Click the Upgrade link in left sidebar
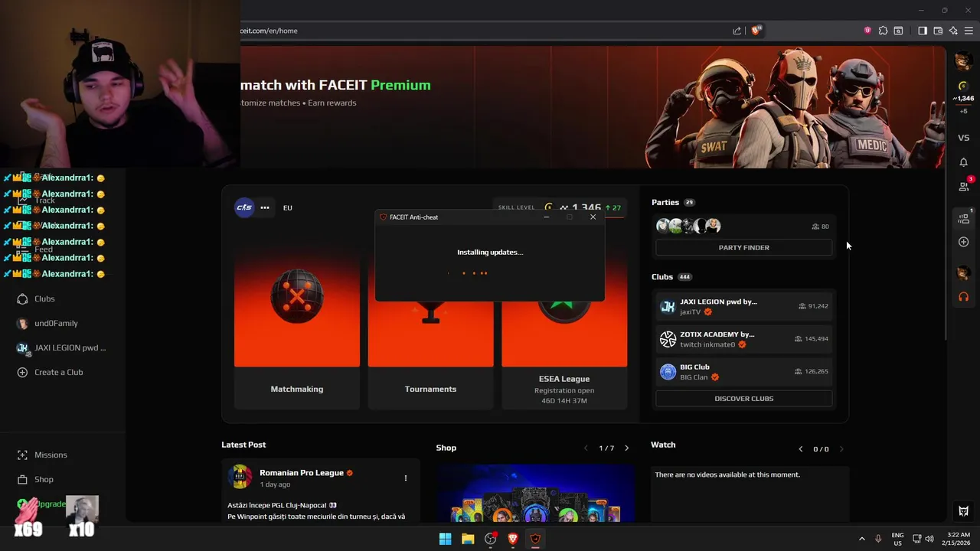 pyautogui.click(x=51, y=504)
